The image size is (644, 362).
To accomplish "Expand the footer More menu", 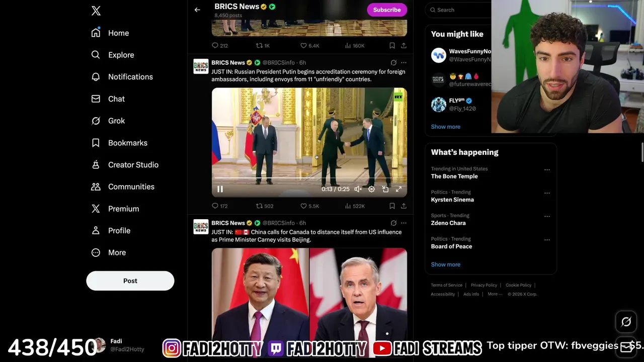I will 495,294.
